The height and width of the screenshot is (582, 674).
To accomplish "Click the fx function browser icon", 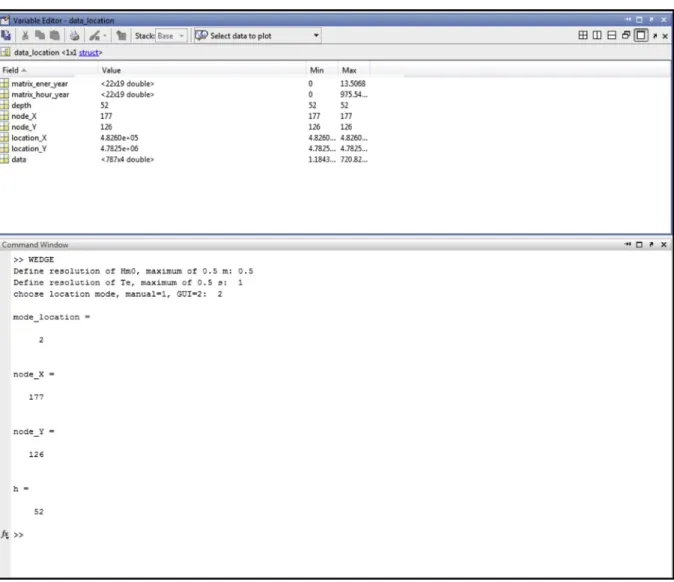I will 5,534.
